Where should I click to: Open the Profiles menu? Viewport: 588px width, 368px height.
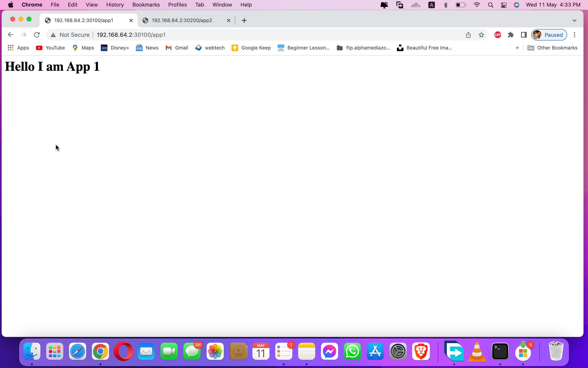click(x=177, y=5)
